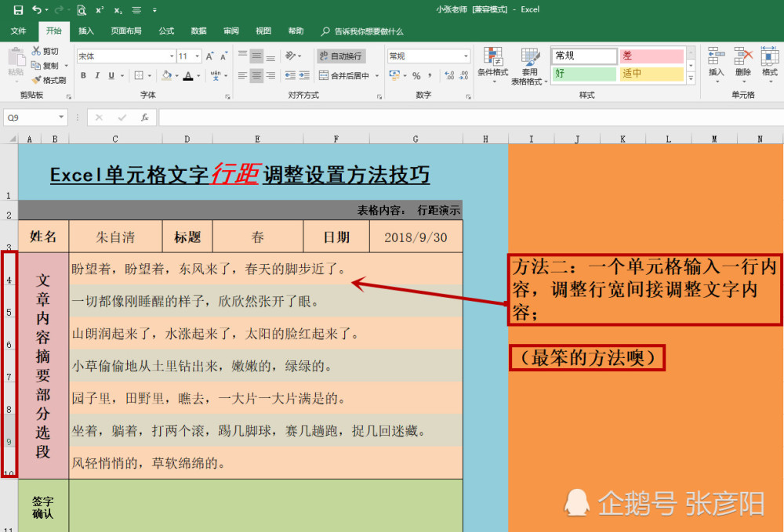Viewport: 784px width, 532px height.
Task: Click the Tell Me search box (告诉我你想要做什么)
Action: (362, 31)
